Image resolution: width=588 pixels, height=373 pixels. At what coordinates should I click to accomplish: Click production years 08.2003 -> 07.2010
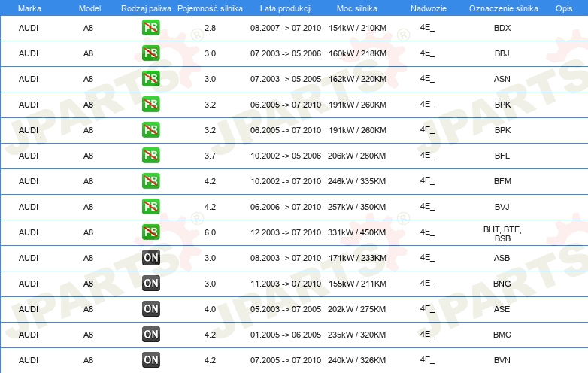point(286,258)
